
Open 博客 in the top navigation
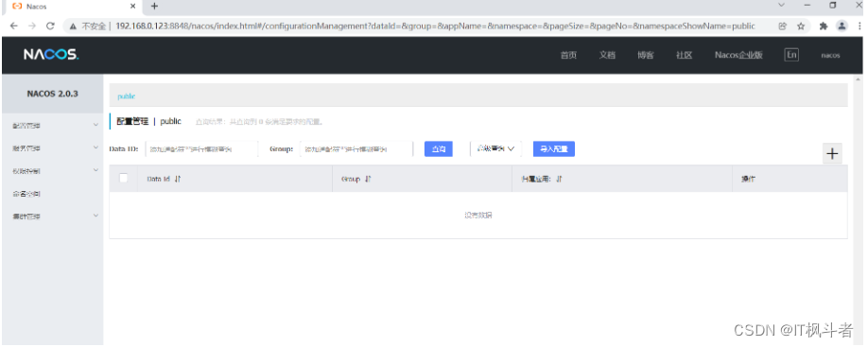click(x=646, y=56)
